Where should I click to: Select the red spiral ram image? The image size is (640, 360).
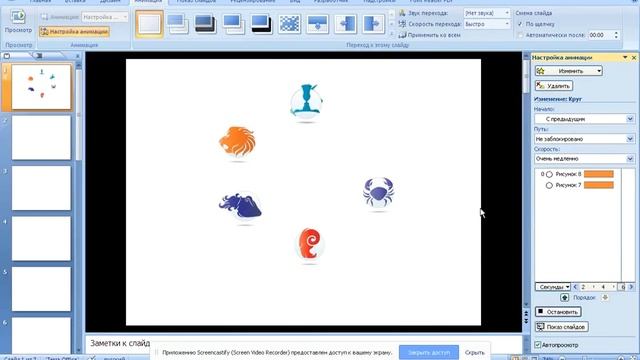click(x=310, y=244)
